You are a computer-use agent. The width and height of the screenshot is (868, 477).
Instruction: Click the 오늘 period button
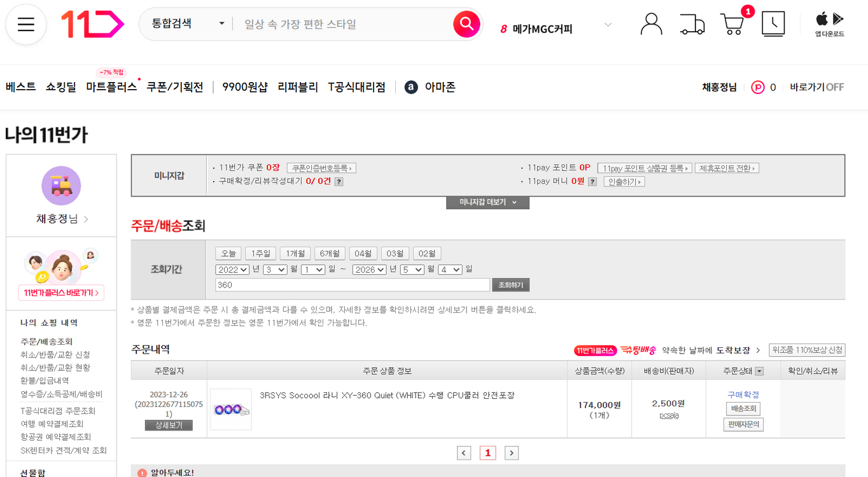228,253
